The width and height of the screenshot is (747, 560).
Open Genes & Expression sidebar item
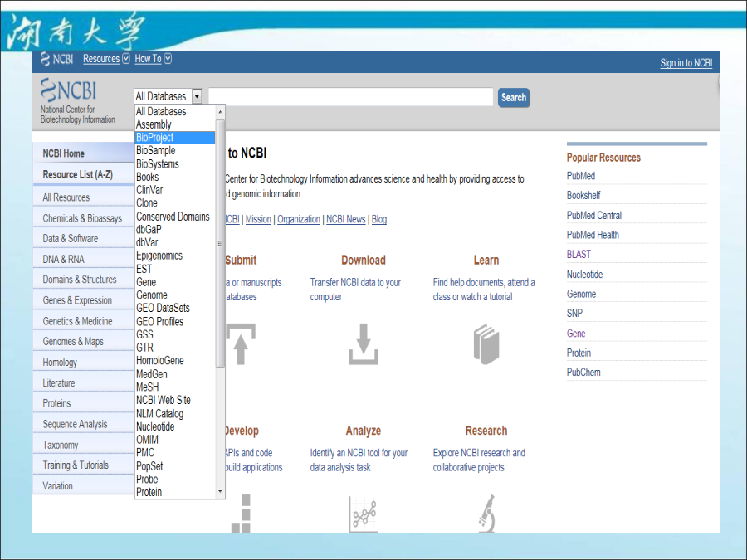(84, 300)
